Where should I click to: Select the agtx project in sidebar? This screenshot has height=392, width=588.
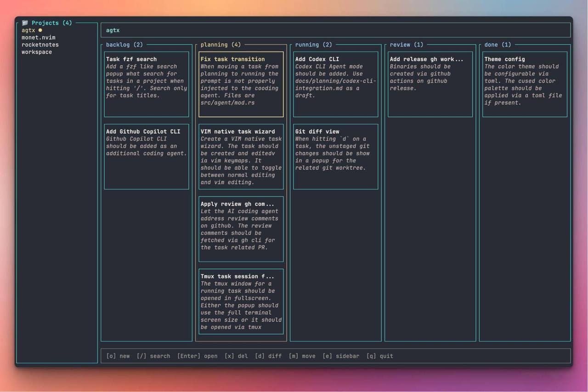[28, 30]
